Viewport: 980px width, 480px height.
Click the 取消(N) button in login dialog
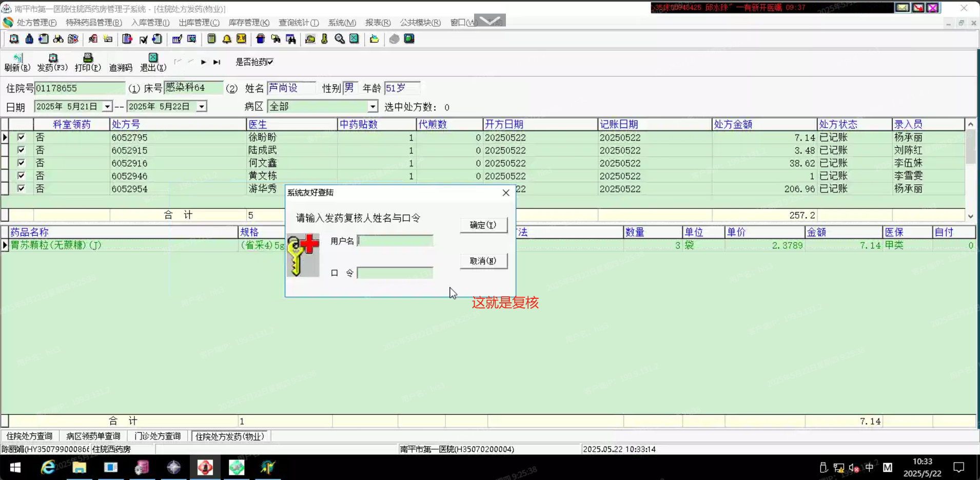483,261
